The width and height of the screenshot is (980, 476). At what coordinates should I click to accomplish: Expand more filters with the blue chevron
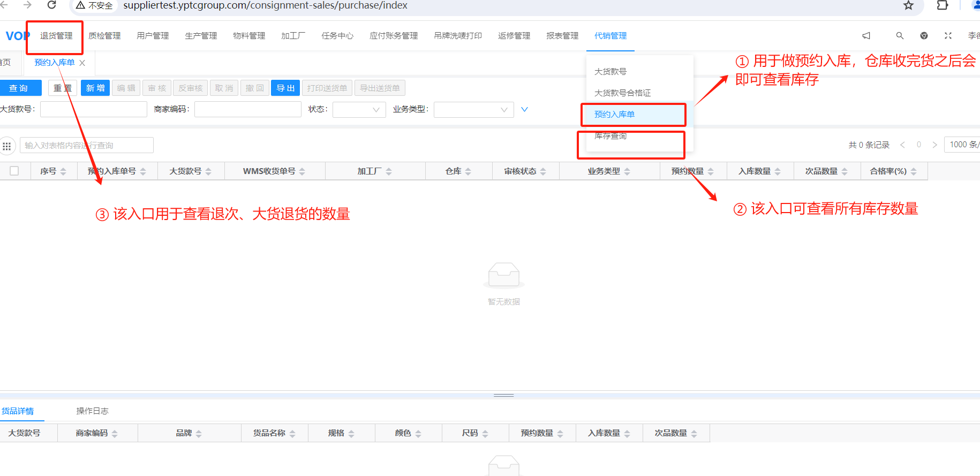pyautogui.click(x=524, y=109)
